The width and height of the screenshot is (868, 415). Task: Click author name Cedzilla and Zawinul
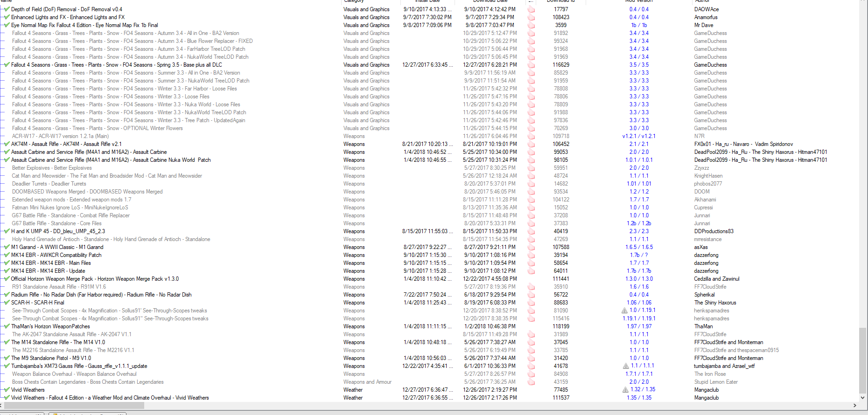coord(717,279)
